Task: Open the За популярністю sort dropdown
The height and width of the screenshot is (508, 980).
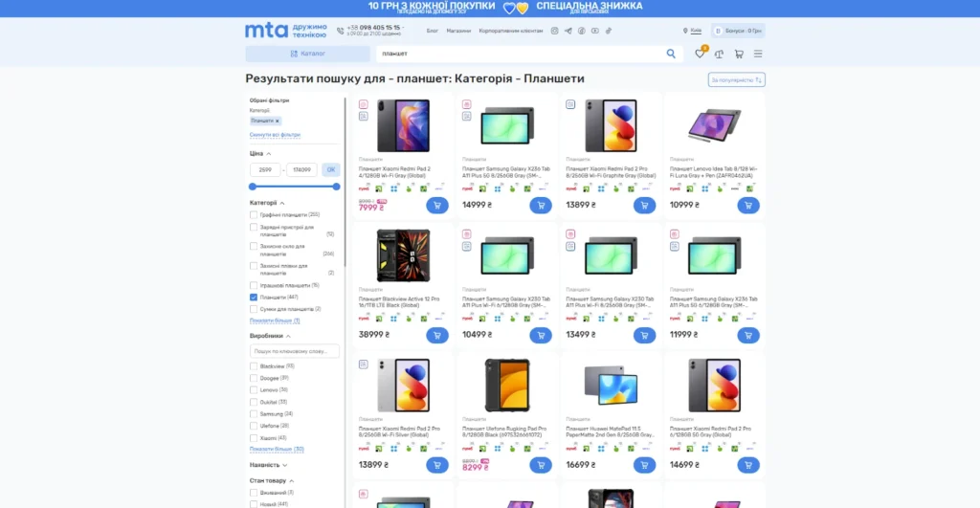Action: click(736, 80)
